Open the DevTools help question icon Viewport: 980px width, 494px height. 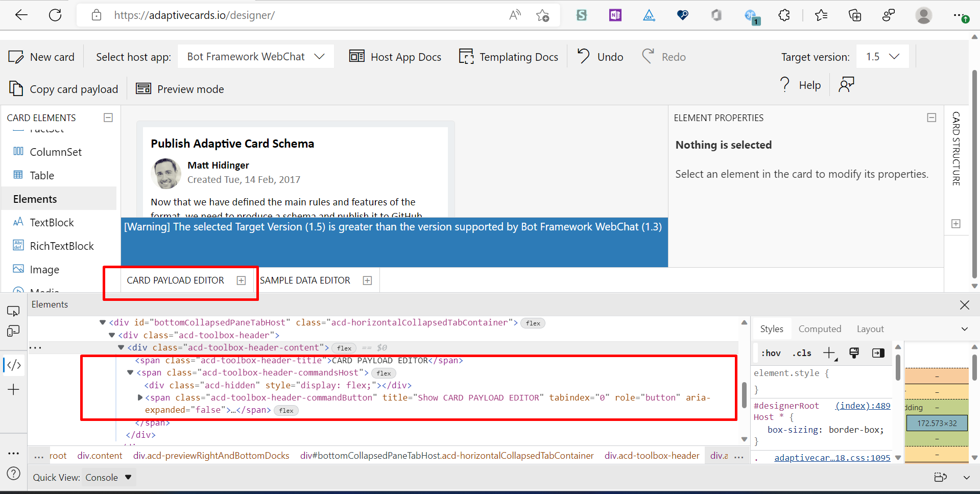(x=13, y=474)
